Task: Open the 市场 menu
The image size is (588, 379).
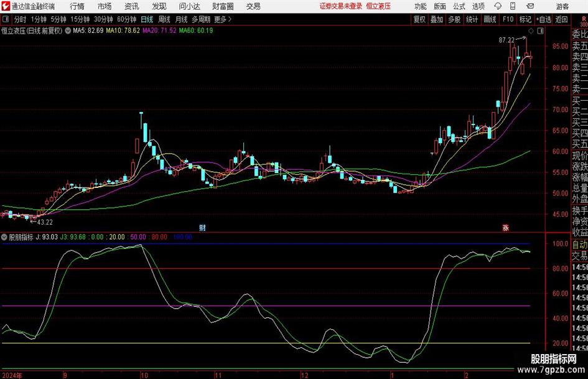Action: tap(105, 6)
